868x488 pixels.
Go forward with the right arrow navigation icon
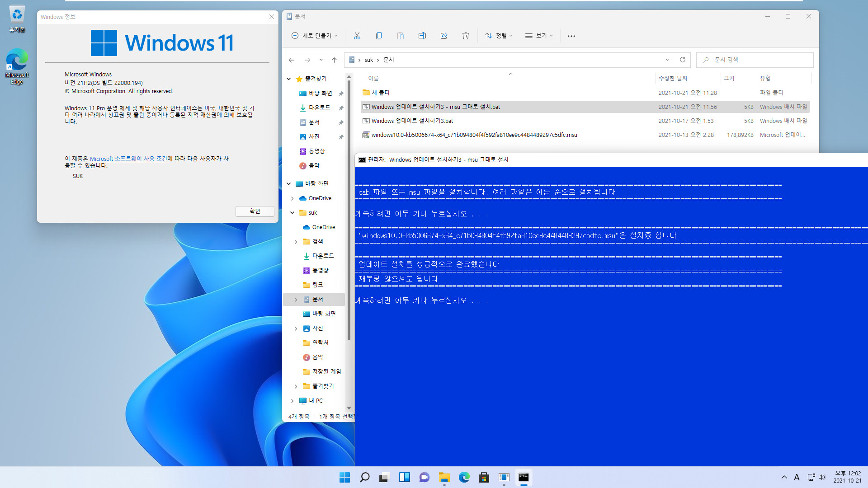[x=307, y=60]
